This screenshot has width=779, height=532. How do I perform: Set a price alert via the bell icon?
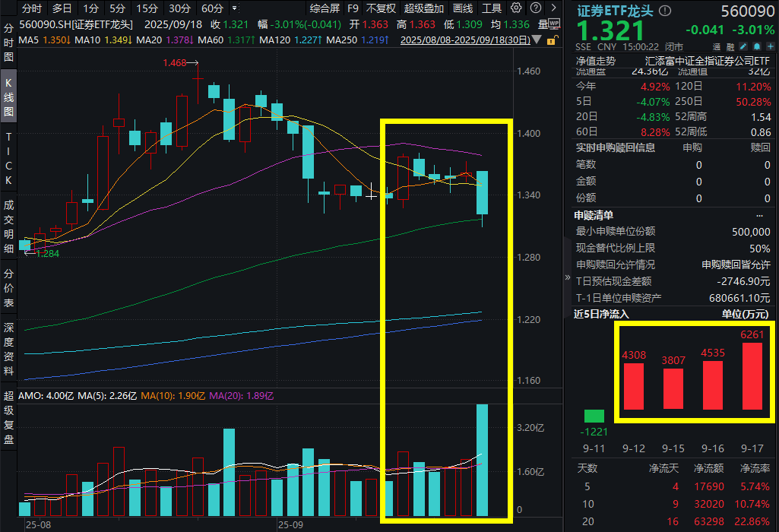pos(756,47)
